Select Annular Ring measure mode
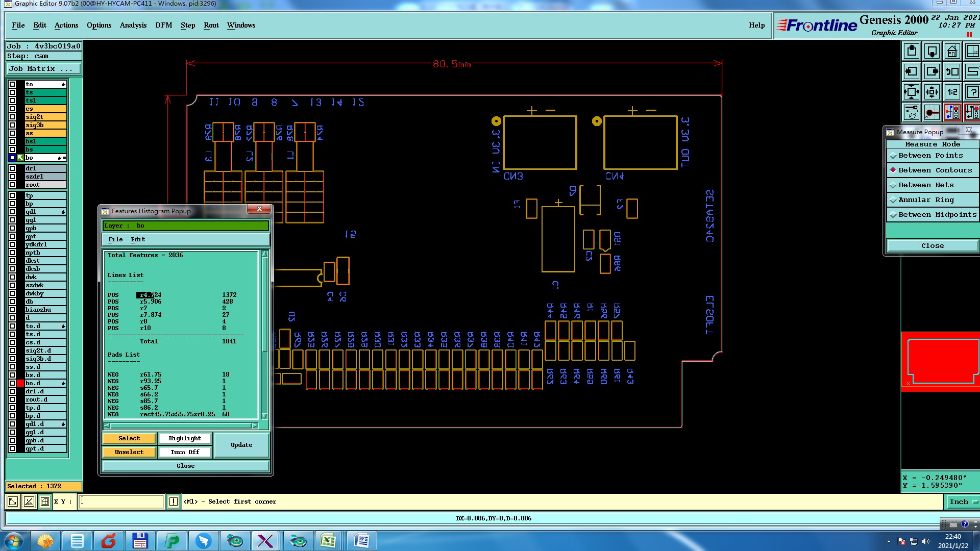Viewport: 980px width, 551px height. point(933,200)
